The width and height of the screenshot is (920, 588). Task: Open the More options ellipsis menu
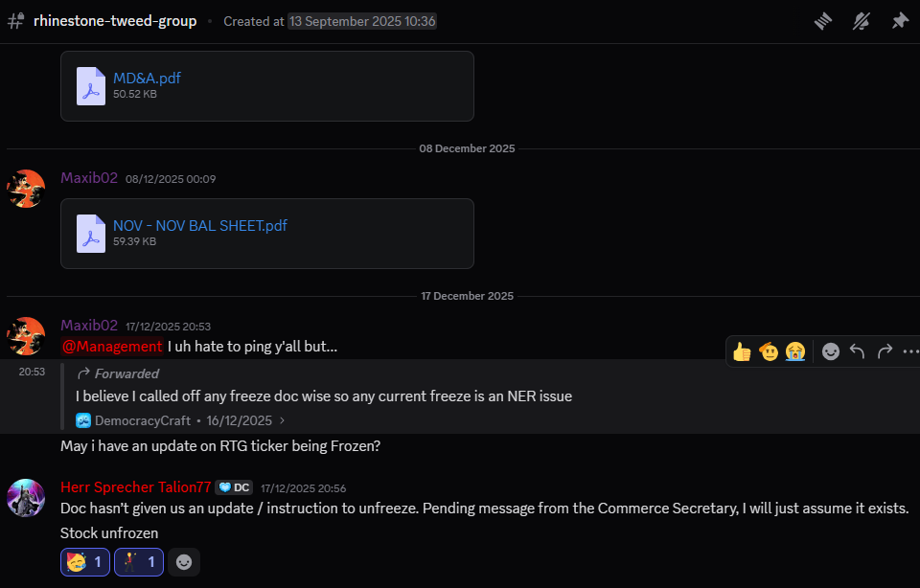[x=910, y=351]
